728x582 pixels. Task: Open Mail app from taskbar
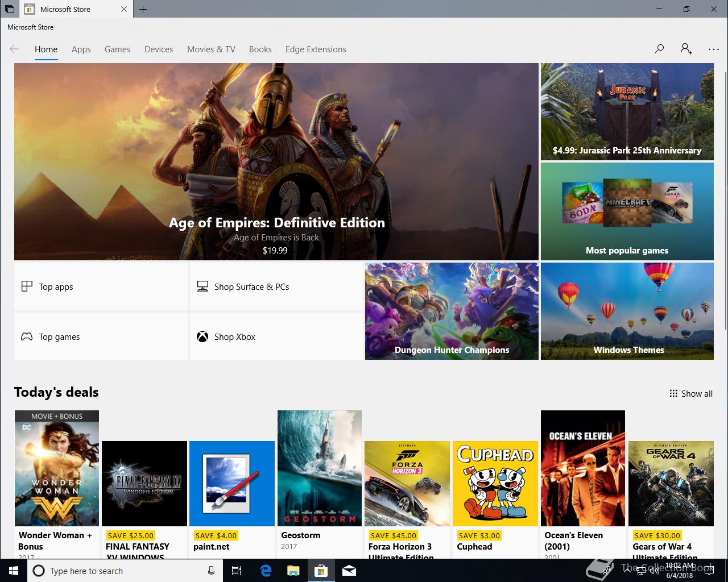click(x=349, y=571)
